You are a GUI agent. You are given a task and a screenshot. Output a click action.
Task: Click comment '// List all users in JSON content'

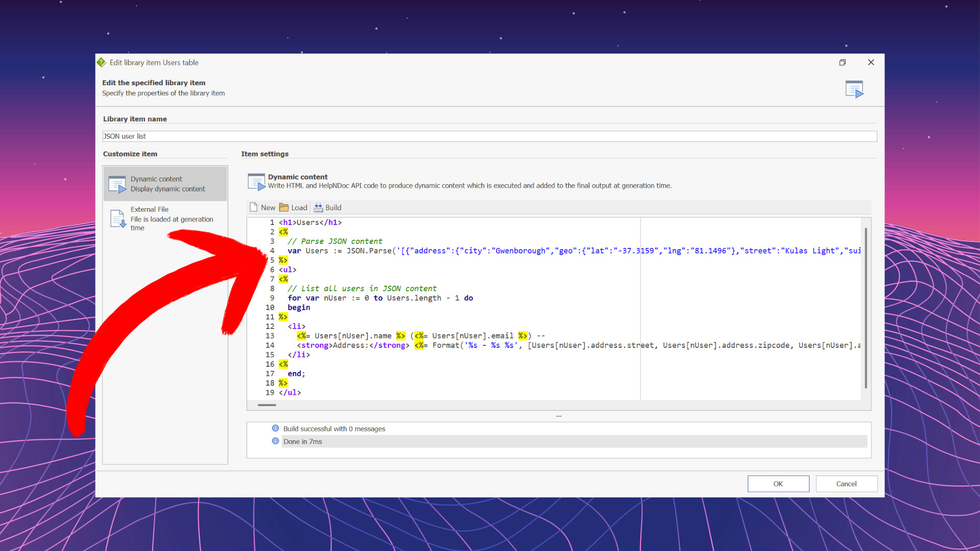pos(362,289)
